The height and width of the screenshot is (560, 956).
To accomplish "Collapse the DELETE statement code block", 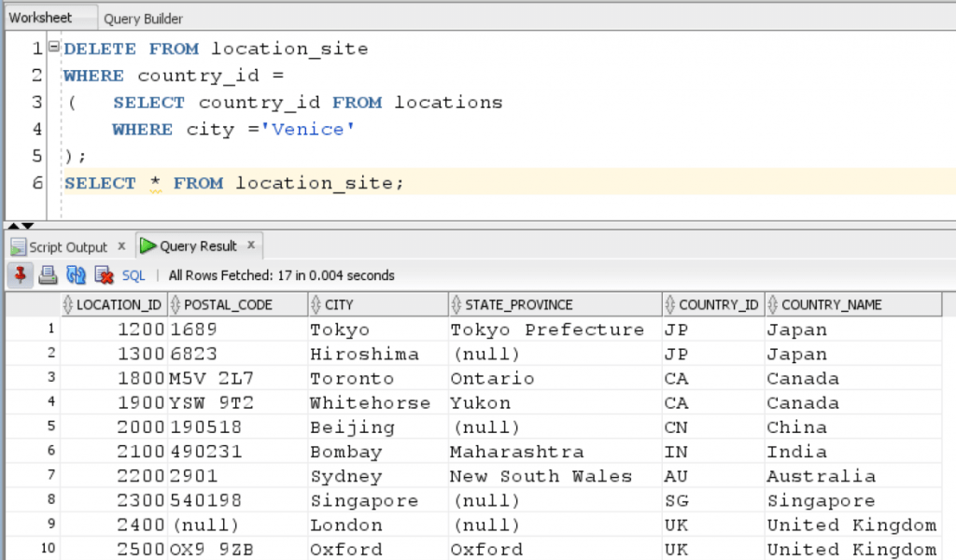I will pyautogui.click(x=54, y=47).
